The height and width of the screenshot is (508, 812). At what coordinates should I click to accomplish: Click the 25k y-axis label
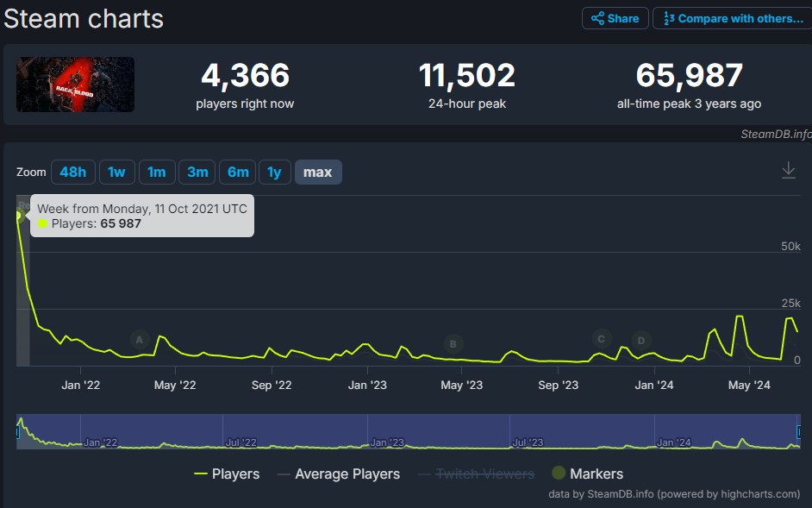(x=790, y=304)
